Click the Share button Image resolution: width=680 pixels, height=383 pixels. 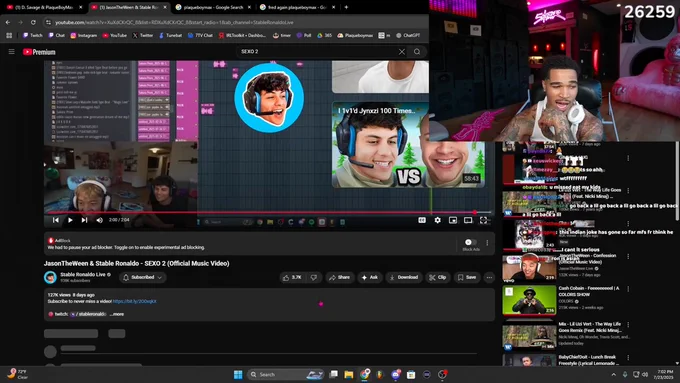(x=339, y=277)
